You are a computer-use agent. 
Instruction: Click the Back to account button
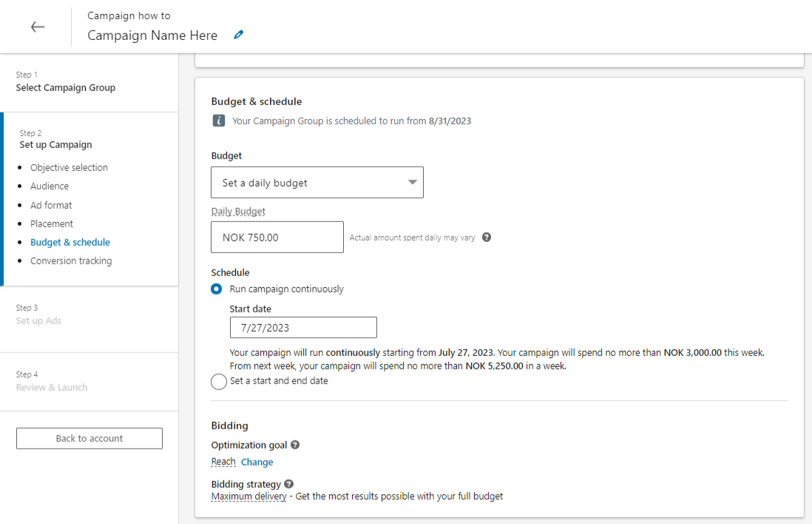pos(89,437)
